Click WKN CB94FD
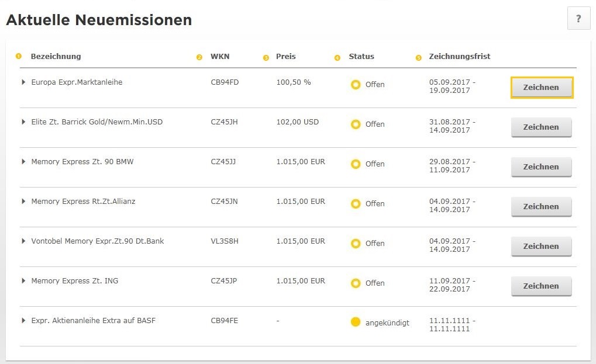596x364 pixels. point(225,82)
